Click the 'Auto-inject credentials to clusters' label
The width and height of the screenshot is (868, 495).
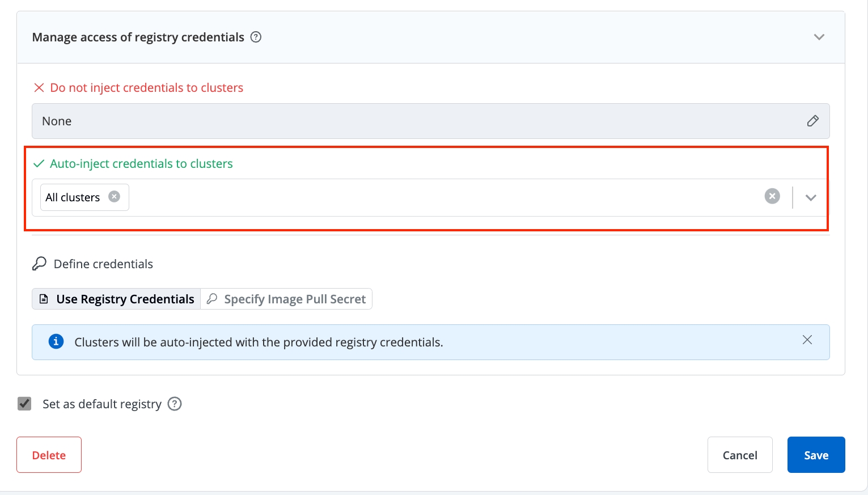pos(141,164)
